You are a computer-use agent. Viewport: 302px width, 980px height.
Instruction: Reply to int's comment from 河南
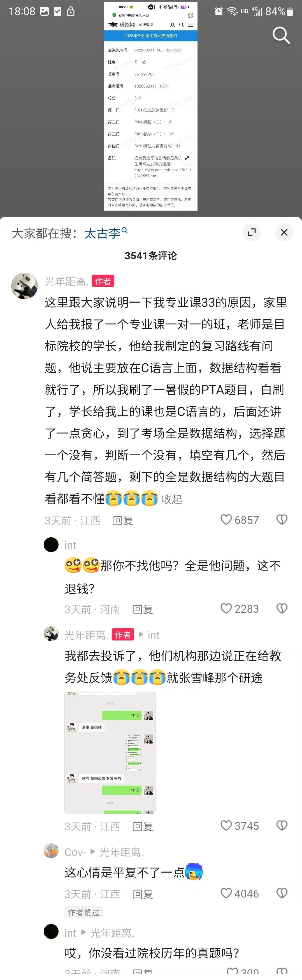point(143,610)
